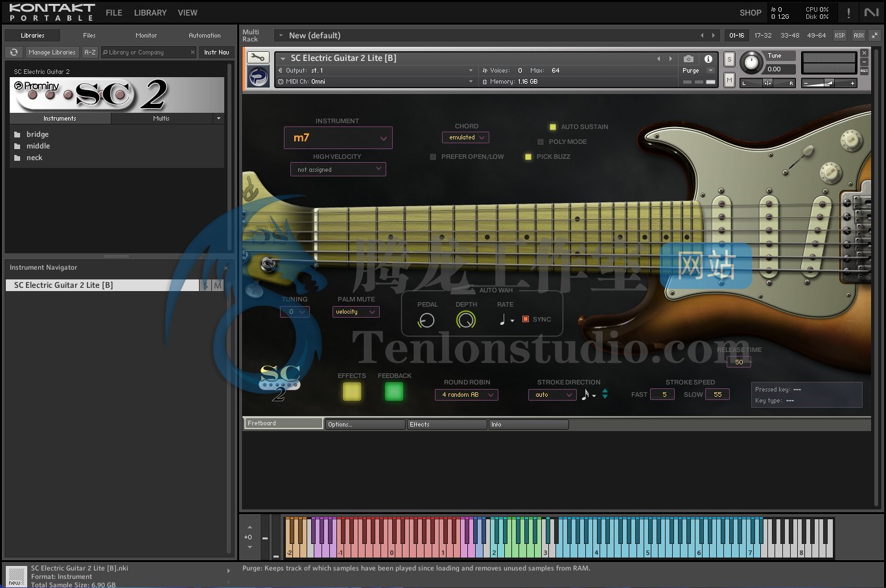The height and width of the screenshot is (588, 886).
Task: Click the exclamation panic button
Action: [848, 12]
